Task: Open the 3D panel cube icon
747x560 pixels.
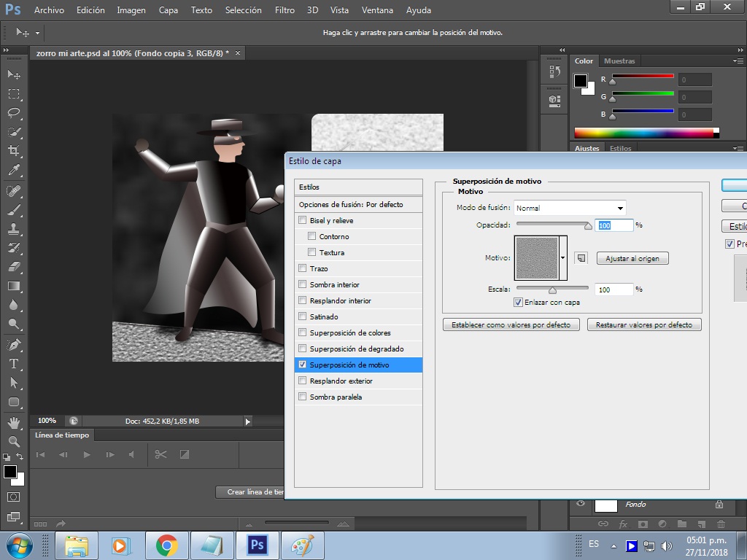Action: (554, 101)
